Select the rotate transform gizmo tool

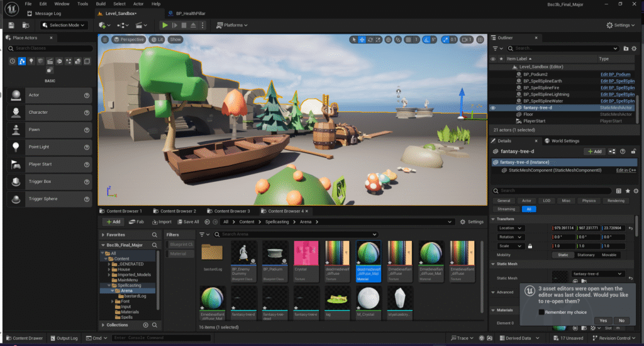tap(371, 40)
